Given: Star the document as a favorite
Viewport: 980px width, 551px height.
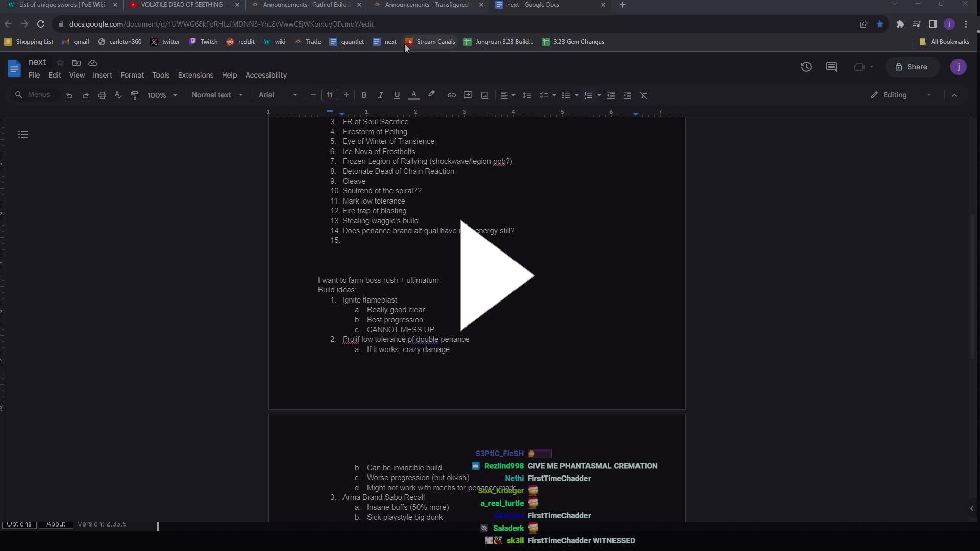Looking at the screenshot, I should [60, 62].
